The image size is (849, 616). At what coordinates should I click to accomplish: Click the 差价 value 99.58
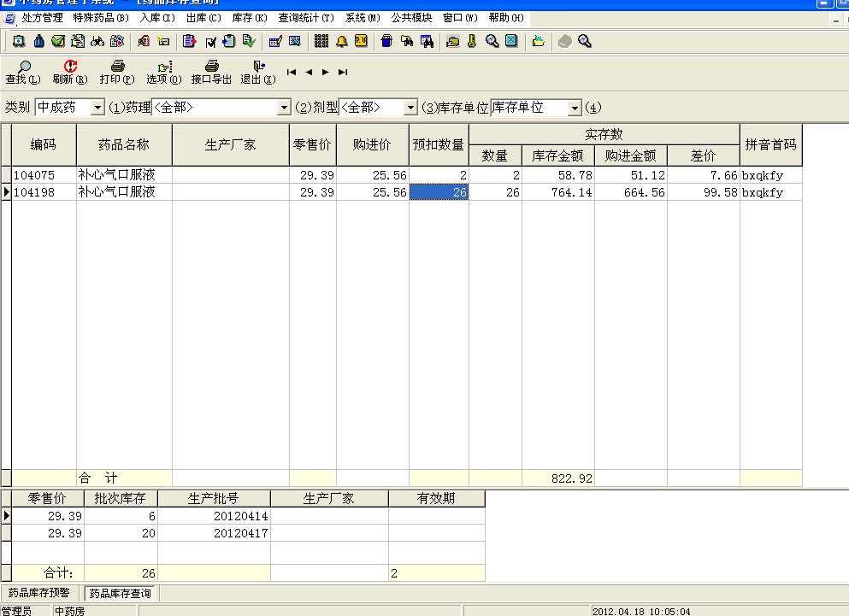[704, 192]
